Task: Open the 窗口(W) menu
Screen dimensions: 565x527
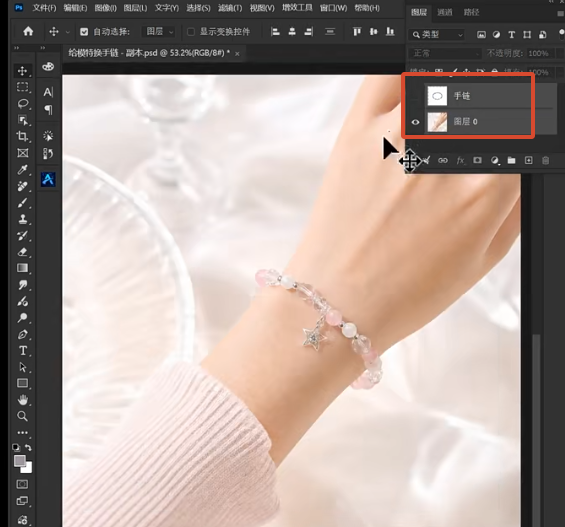Action: (333, 8)
